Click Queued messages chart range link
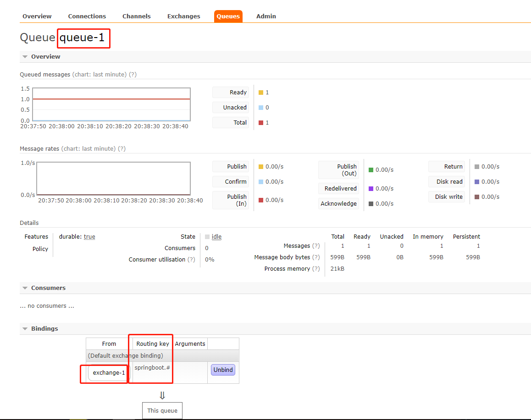The image size is (531, 420). (99, 74)
